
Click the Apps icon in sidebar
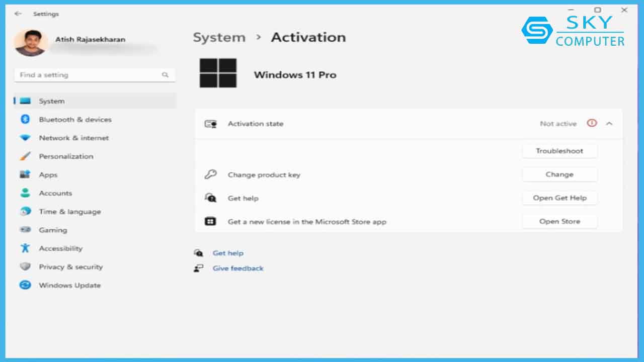25,175
